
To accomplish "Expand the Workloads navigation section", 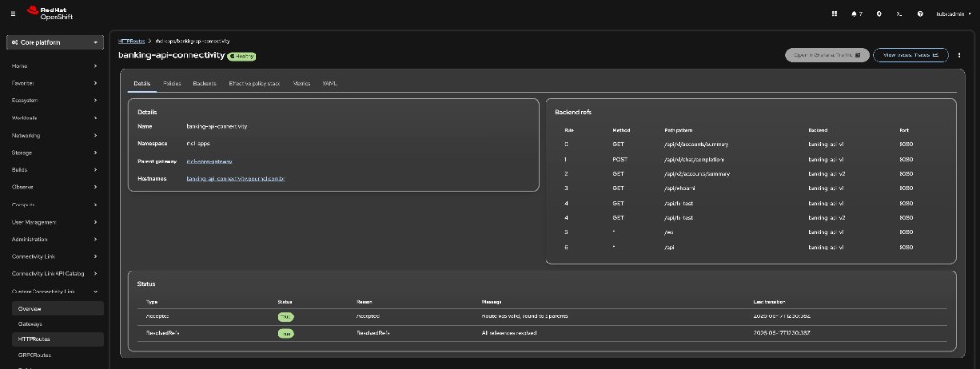I will [55, 118].
